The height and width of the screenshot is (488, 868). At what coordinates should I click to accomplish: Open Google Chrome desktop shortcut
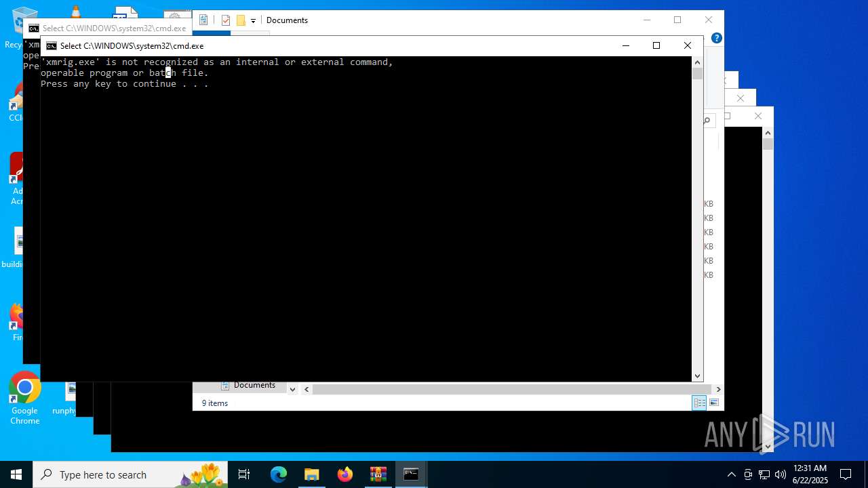click(x=25, y=399)
